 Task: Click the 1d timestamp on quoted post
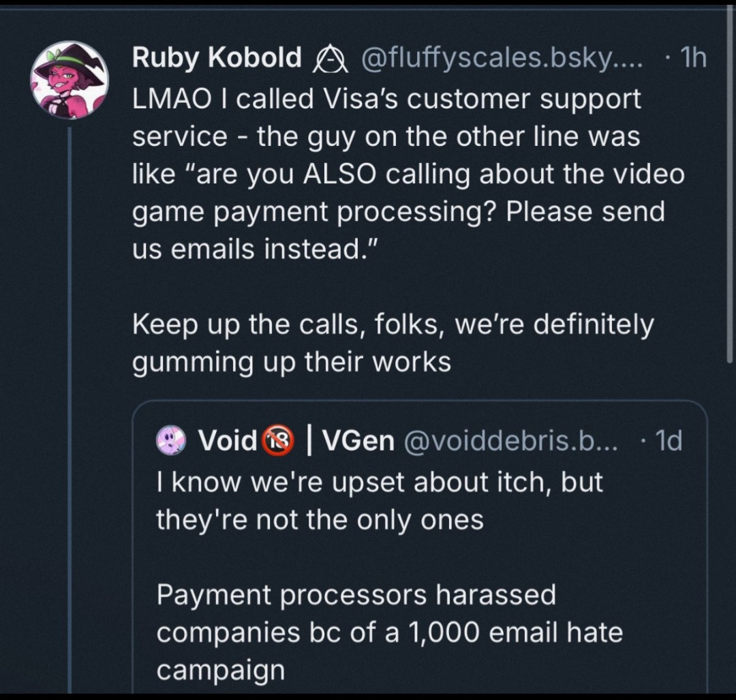(x=664, y=441)
